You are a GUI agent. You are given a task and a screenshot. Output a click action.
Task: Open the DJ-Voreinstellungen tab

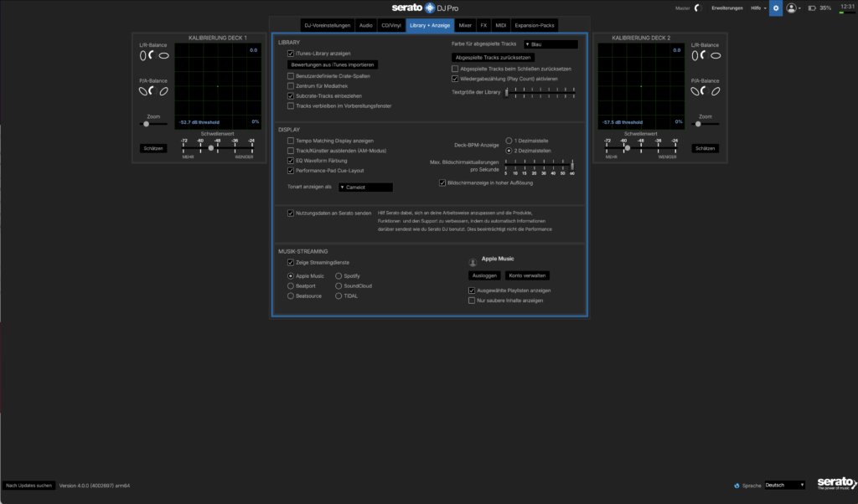coord(327,25)
